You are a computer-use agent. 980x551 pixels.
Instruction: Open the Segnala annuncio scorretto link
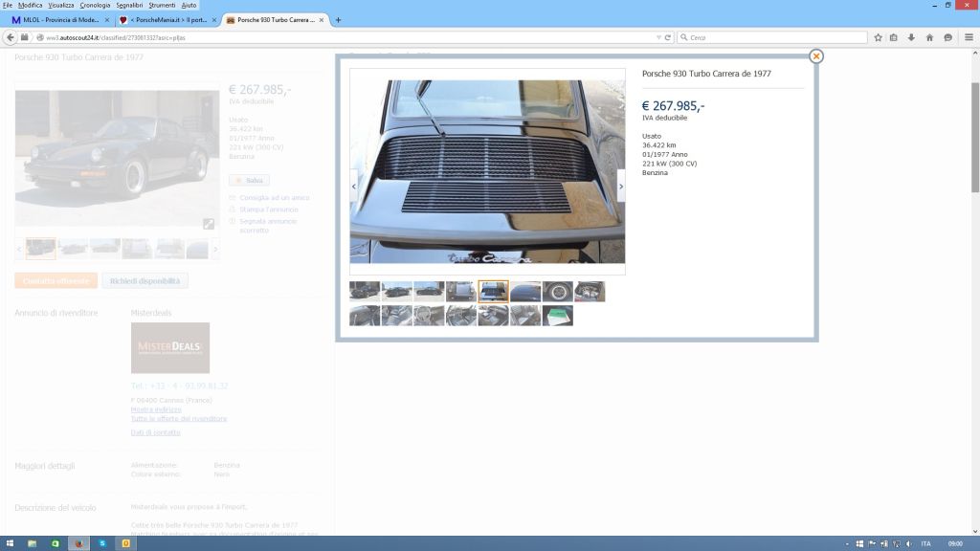point(268,226)
